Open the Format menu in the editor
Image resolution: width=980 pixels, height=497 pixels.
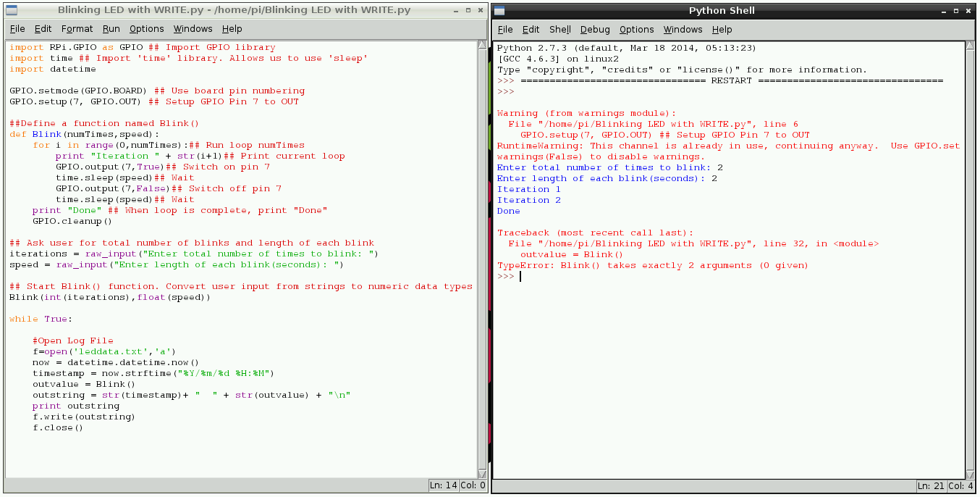77,29
